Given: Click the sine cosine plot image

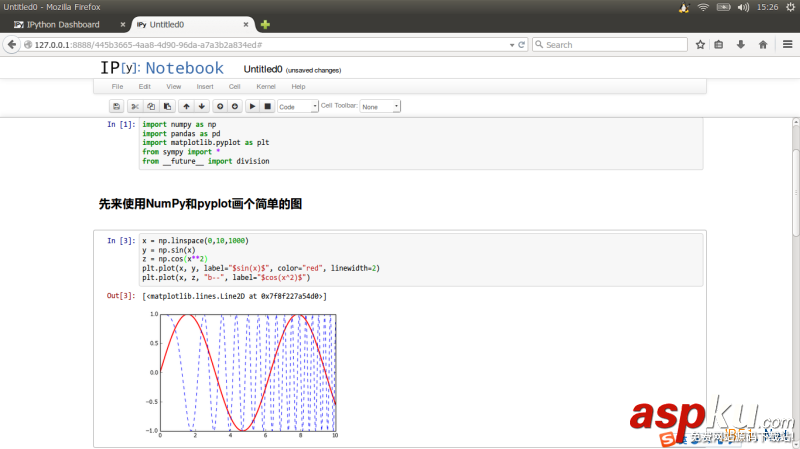Looking at the screenshot, I should (243, 373).
